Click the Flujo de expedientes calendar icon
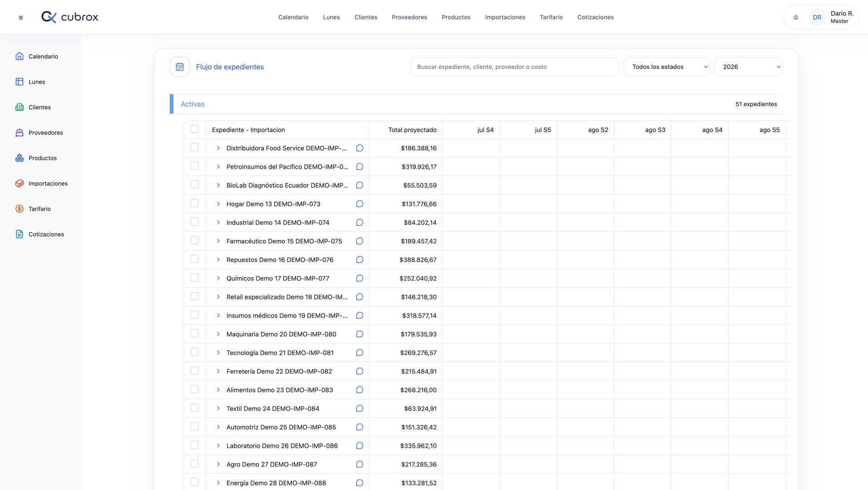This screenshot has height=490, width=868. 180,67
